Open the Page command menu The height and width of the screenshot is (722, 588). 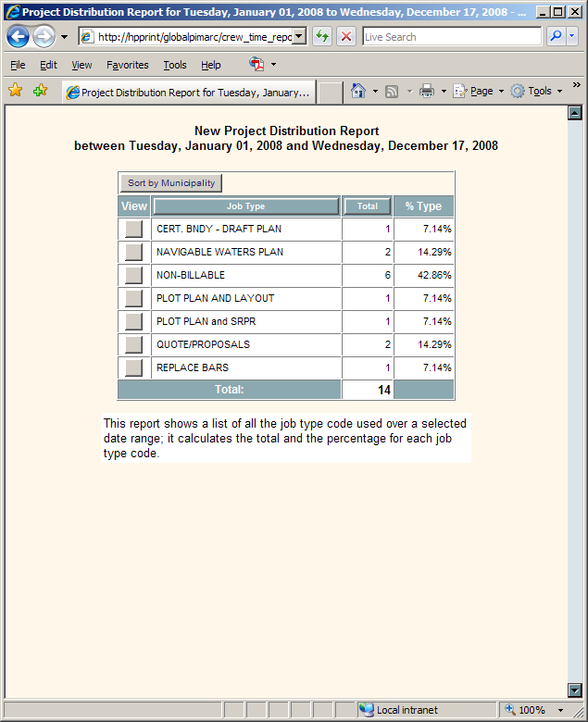click(x=479, y=91)
